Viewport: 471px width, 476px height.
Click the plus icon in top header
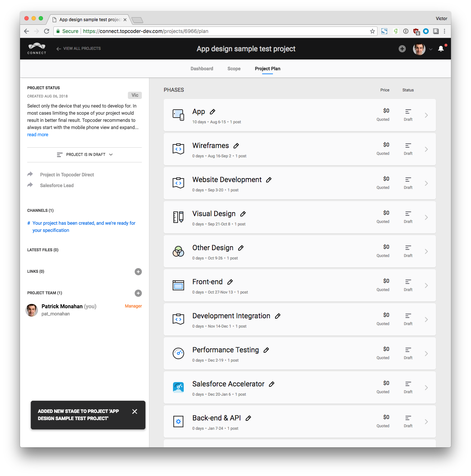point(402,49)
